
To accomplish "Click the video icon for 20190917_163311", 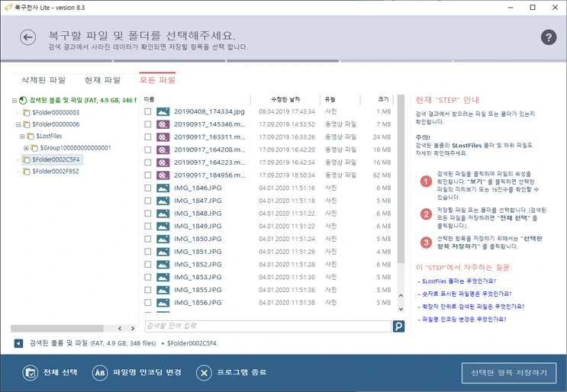I will [163, 137].
